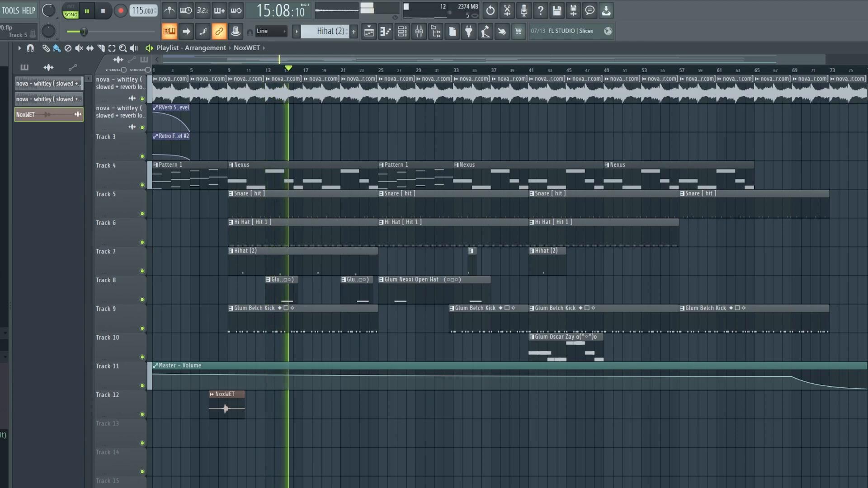Expand the playlist options menu arrow
The image size is (868, 488).
tap(19, 48)
